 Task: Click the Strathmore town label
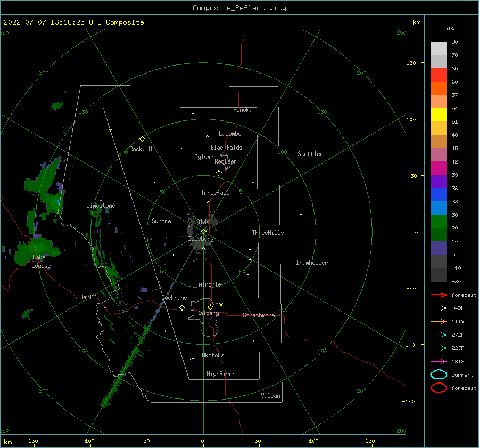259,315
